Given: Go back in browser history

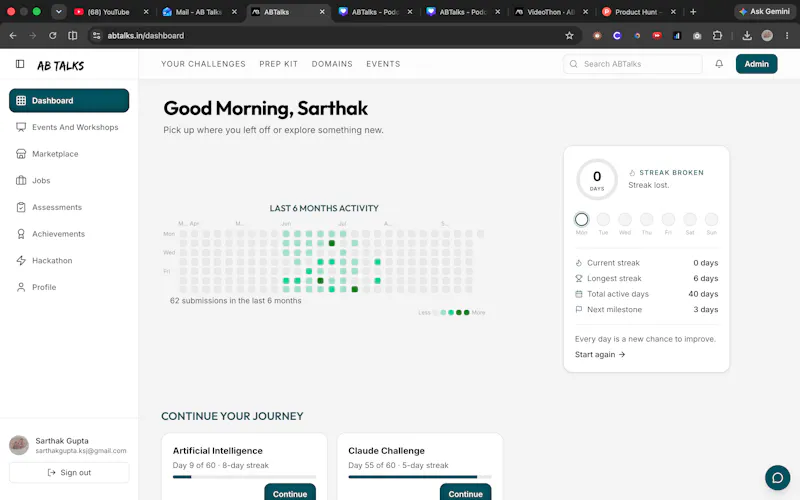Looking at the screenshot, I should (x=13, y=35).
